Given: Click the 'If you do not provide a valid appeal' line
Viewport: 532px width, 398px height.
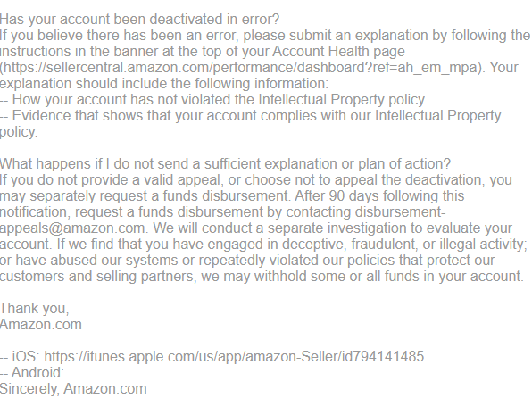Looking at the screenshot, I should [256, 180].
